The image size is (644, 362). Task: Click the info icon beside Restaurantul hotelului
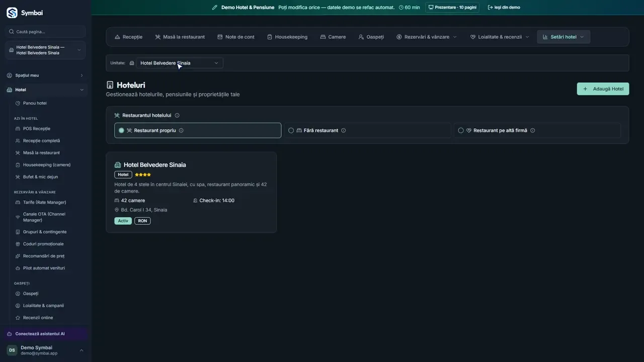[177, 115]
